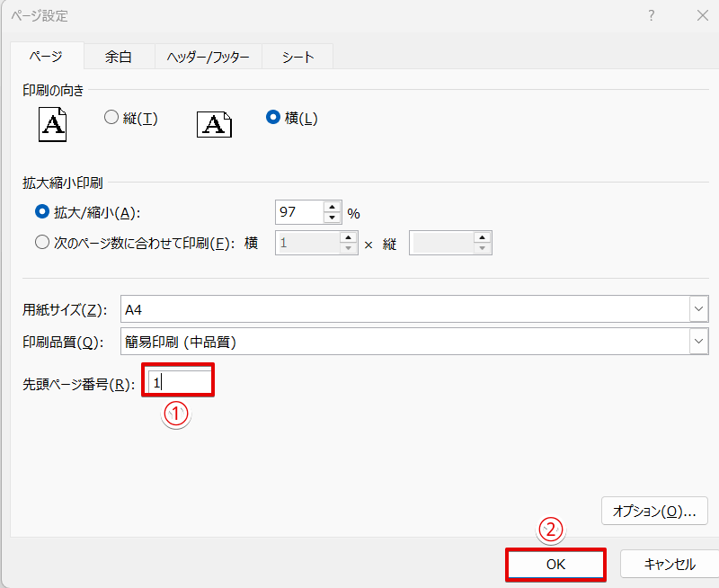
Task: Click the 印刷品質(Q) label
Action: (63, 342)
